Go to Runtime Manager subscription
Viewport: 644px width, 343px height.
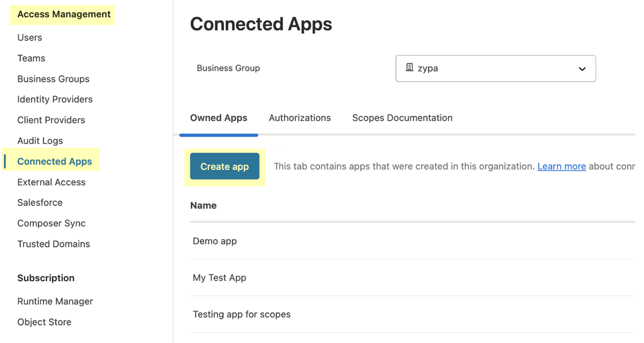(55, 301)
